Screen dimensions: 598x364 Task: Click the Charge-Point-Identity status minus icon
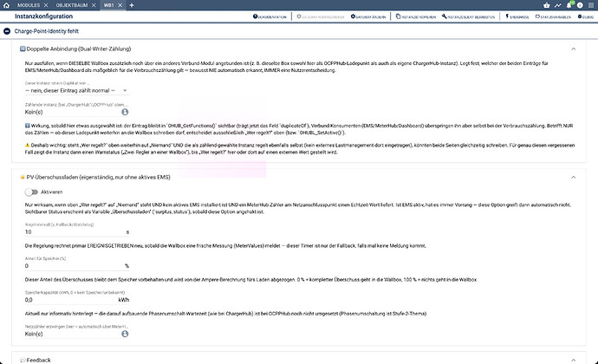[x=7, y=31]
